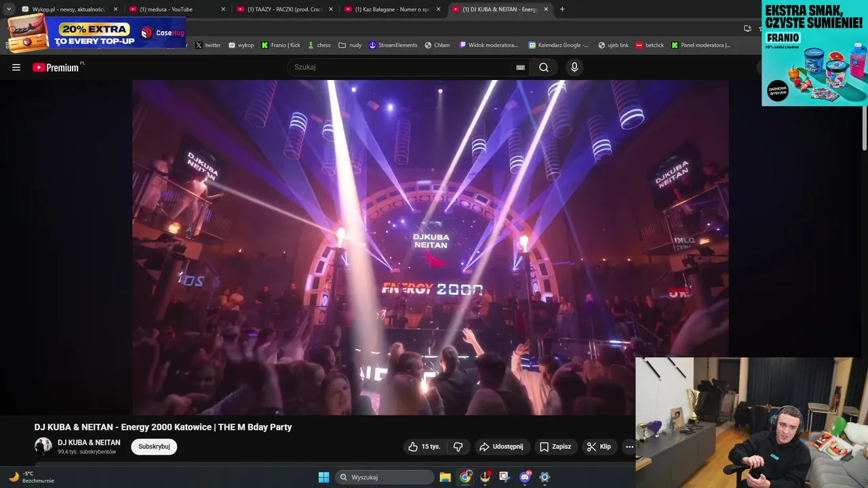Click the video player to pause playback
Image resolution: width=868 pixels, height=488 pixels.
pos(431,247)
